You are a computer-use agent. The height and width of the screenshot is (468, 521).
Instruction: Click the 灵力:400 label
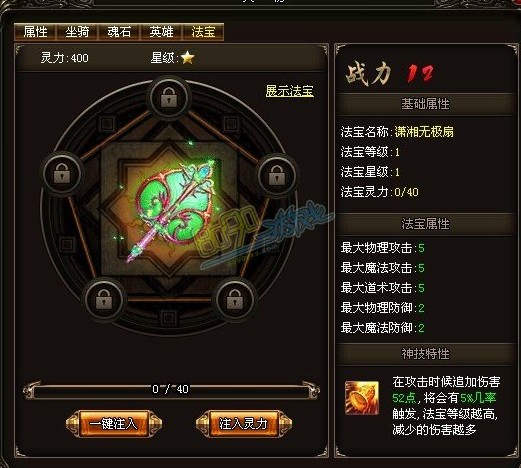tap(64, 58)
